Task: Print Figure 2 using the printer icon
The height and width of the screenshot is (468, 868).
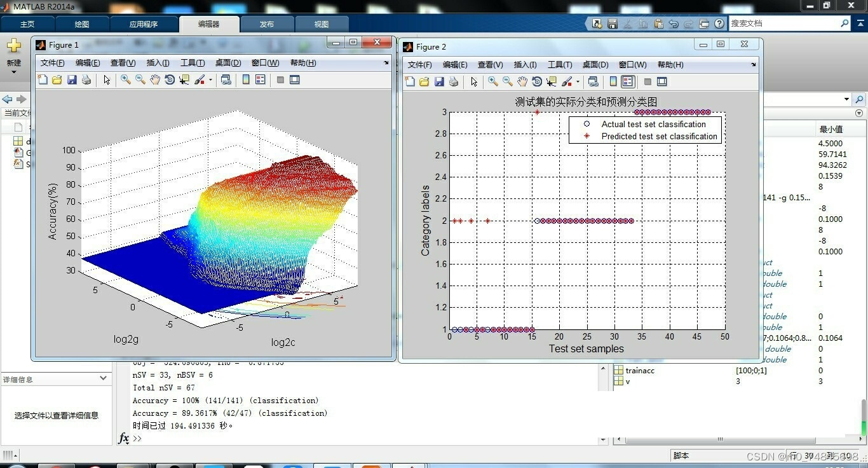Action: [453, 81]
